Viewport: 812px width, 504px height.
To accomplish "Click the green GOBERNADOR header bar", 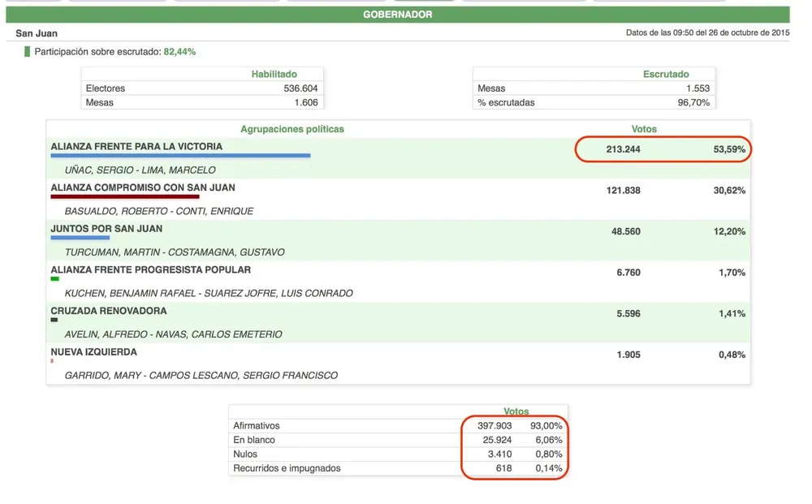I will [x=397, y=15].
